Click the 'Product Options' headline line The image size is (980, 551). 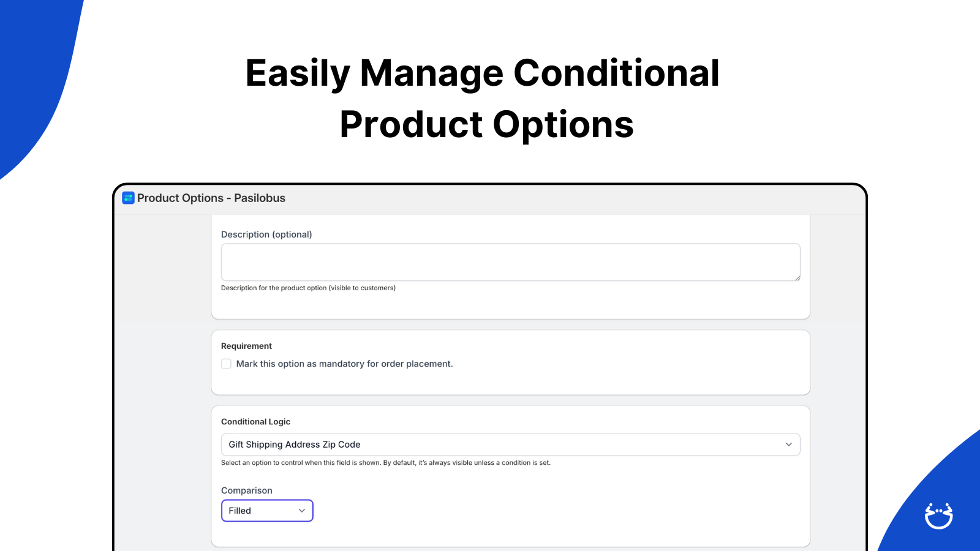click(487, 125)
